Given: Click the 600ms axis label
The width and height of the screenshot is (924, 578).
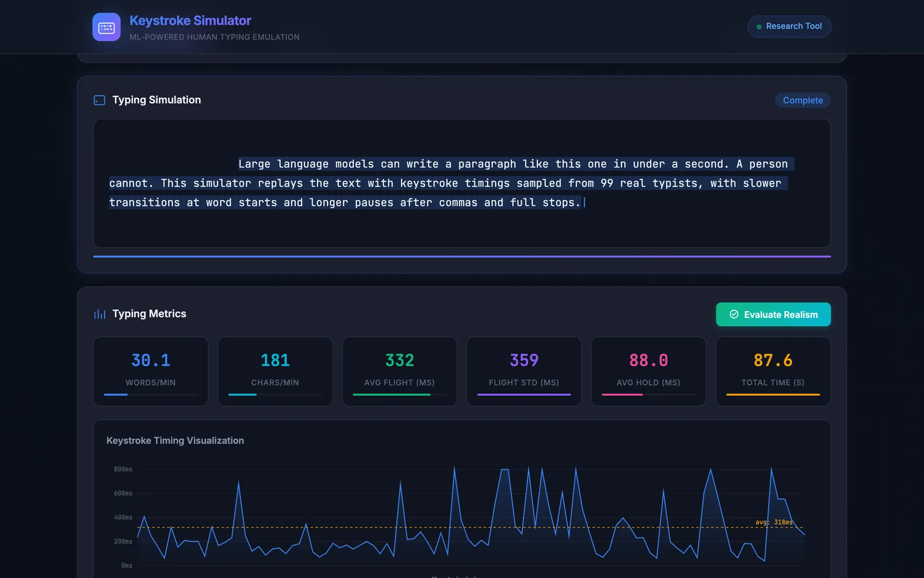Looking at the screenshot, I should [123, 493].
